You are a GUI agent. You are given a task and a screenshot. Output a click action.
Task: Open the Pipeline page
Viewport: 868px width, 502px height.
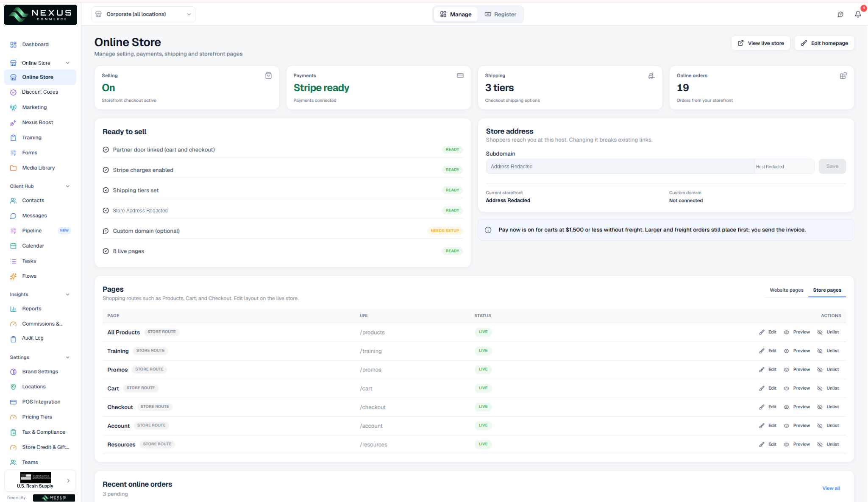click(x=32, y=231)
